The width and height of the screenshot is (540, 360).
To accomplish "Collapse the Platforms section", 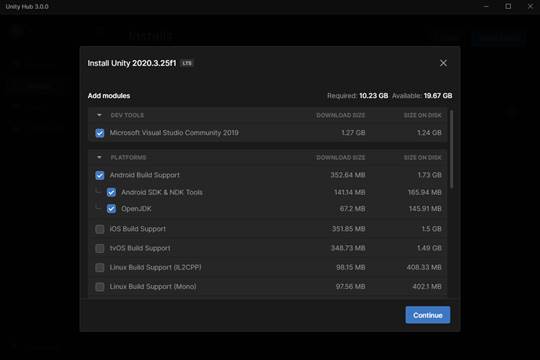I will pyautogui.click(x=99, y=157).
